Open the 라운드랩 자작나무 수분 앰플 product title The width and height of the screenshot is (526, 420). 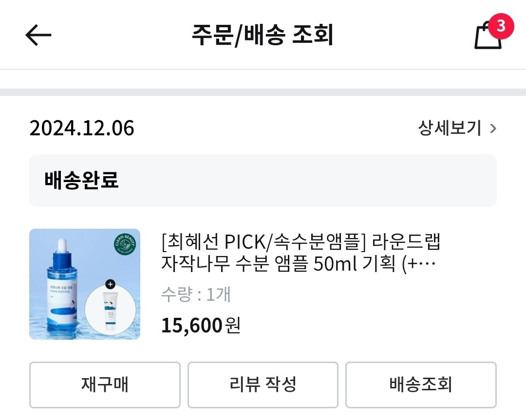click(x=301, y=253)
